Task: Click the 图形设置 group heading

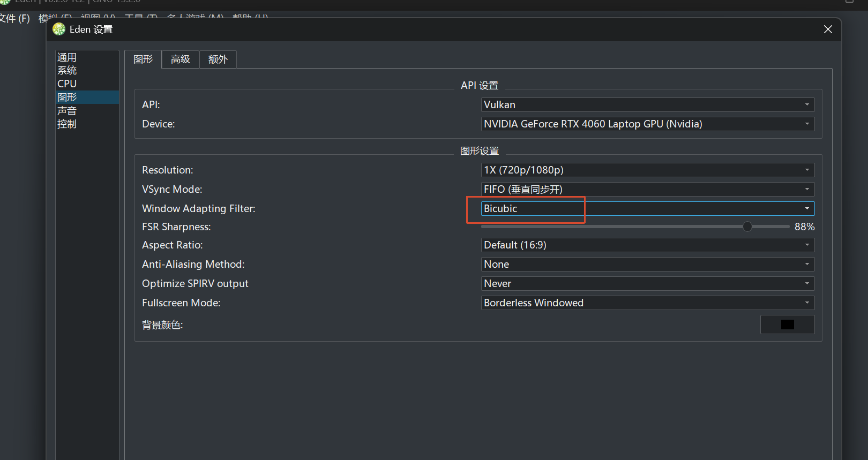Action: [480, 151]
